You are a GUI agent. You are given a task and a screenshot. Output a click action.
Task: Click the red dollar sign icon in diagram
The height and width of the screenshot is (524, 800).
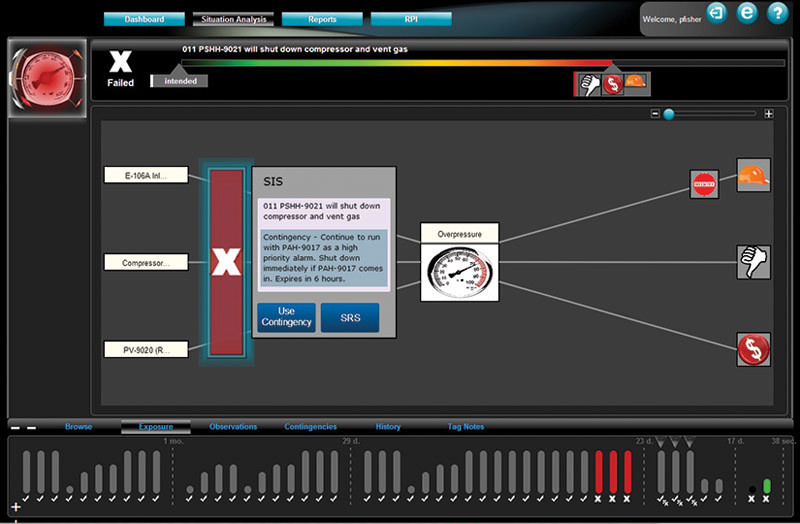click(x=753, y=349)
